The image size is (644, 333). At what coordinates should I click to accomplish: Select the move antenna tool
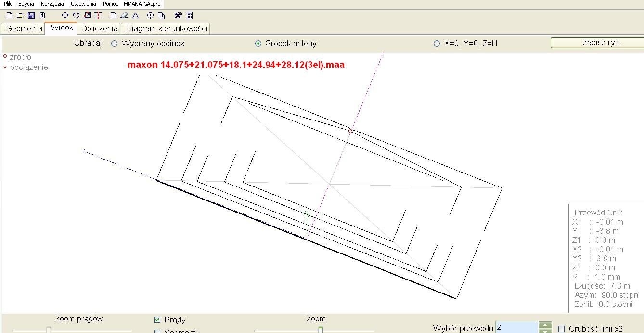click(65, 15)
